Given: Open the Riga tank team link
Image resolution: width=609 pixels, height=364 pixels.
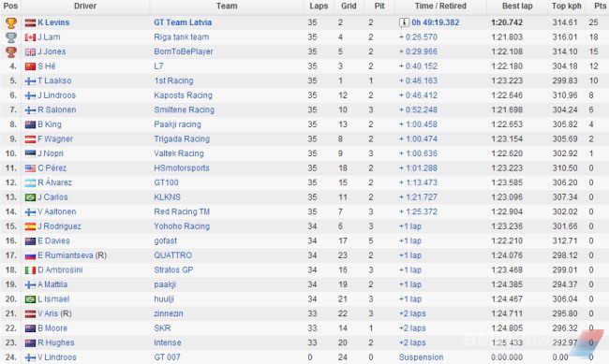Looking at the screenshot, I should (x=182, y=37).
